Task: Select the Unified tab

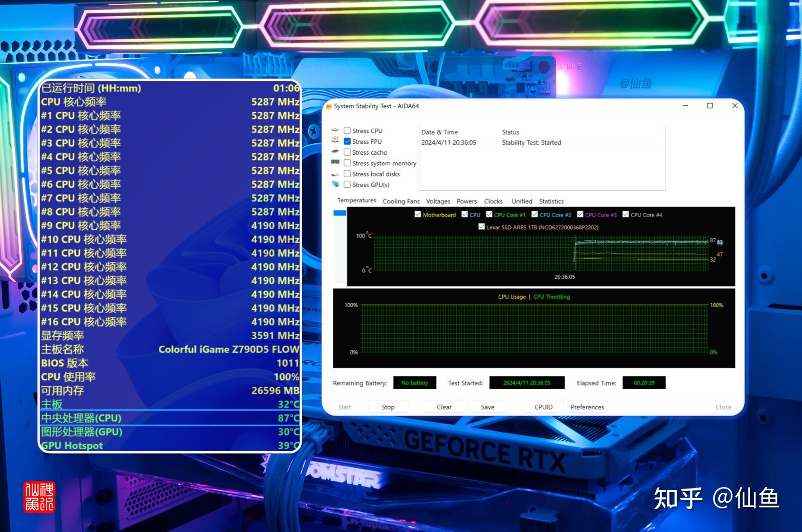Action: point(522,201)
